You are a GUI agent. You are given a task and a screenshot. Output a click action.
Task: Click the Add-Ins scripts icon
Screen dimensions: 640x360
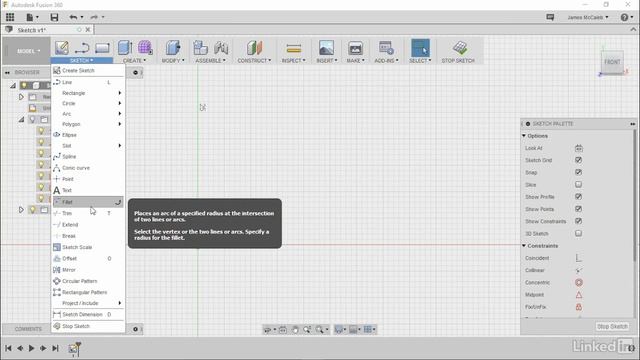(386, 48)
